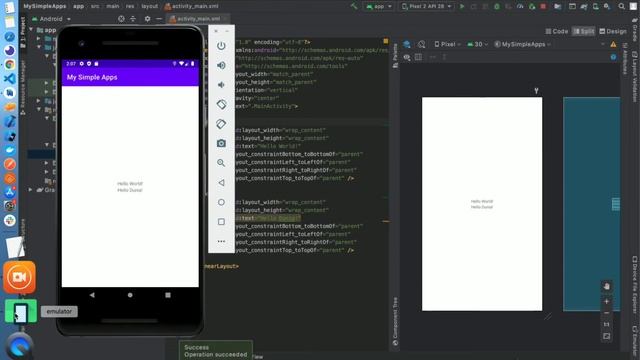Open the Palette side tab

(x=395, y=55)
